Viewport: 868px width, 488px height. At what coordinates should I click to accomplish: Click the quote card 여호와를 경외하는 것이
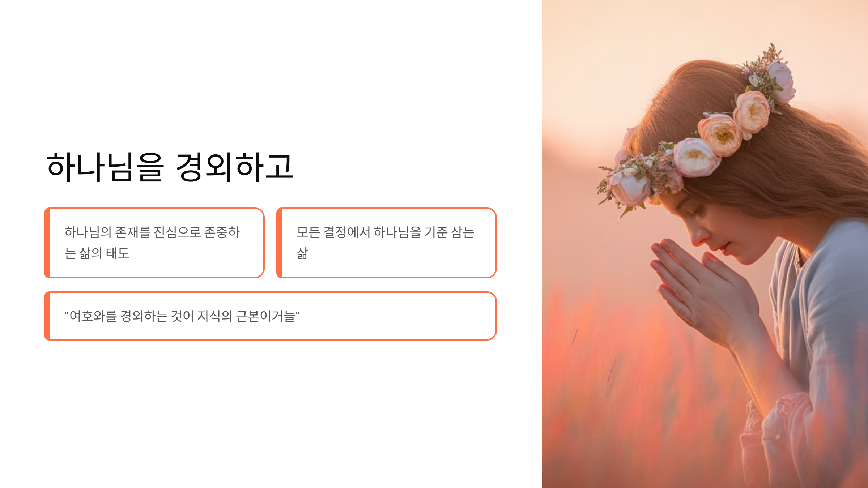tap(271, 316)
